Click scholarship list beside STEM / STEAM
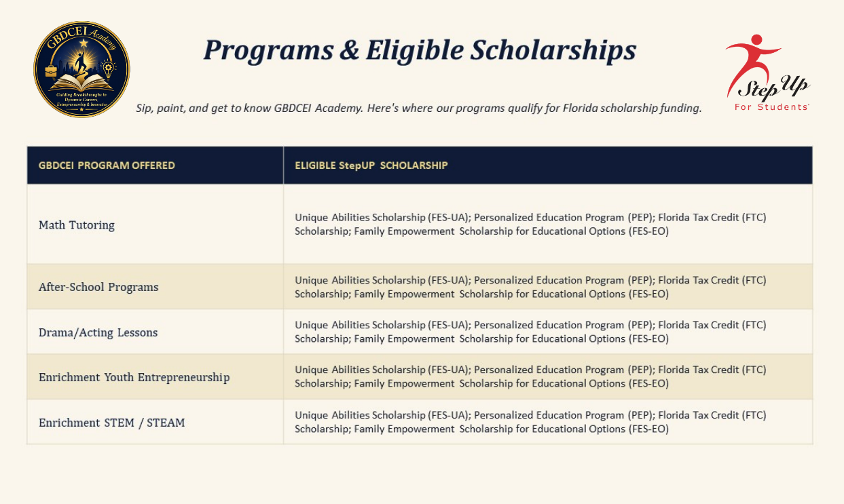 pyautogui.click(x=530, y=422)
